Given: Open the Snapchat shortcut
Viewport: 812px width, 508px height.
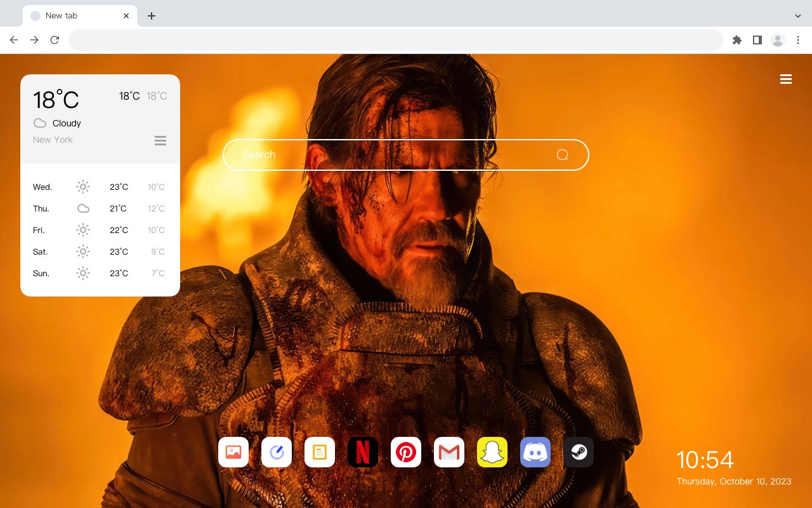Looking at the screenshot, I should click(492, 452).
